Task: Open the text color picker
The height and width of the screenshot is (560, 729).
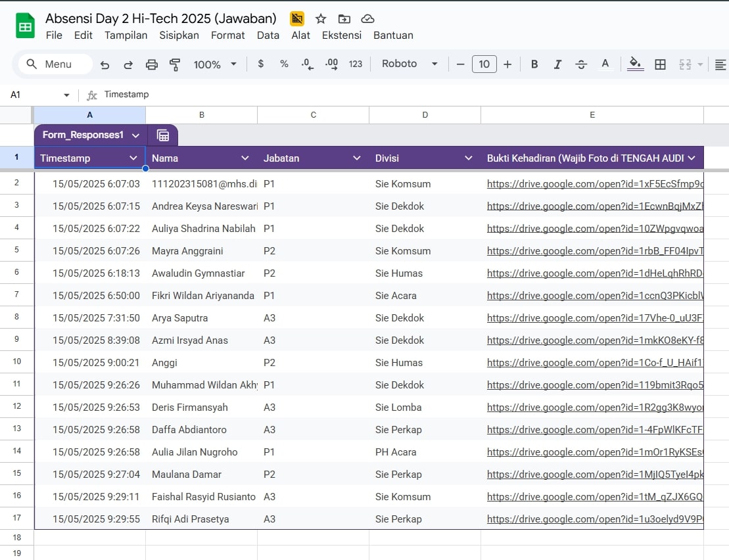Action: coord(605,64)
